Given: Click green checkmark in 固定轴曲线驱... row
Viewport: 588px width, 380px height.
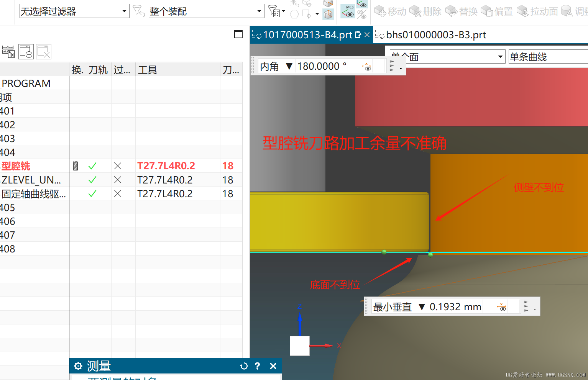Looking at the screenshot, I should coord(92,193).
